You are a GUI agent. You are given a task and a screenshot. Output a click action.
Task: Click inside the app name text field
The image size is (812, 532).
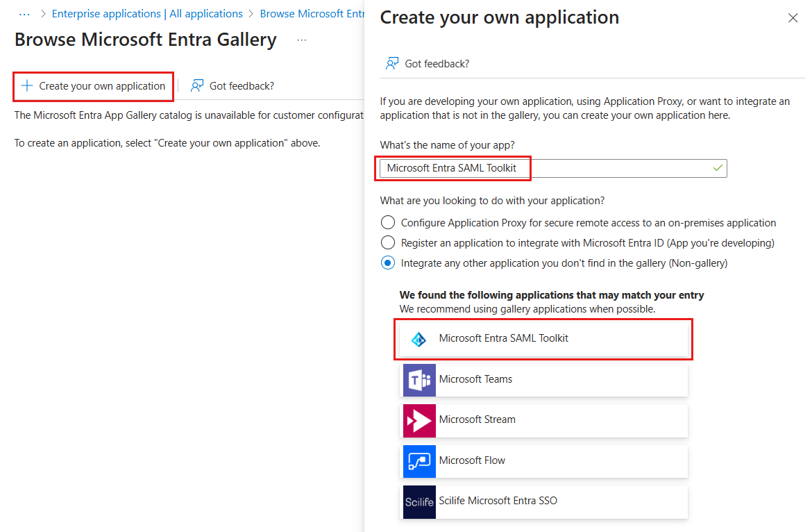(x=611, y=168)
